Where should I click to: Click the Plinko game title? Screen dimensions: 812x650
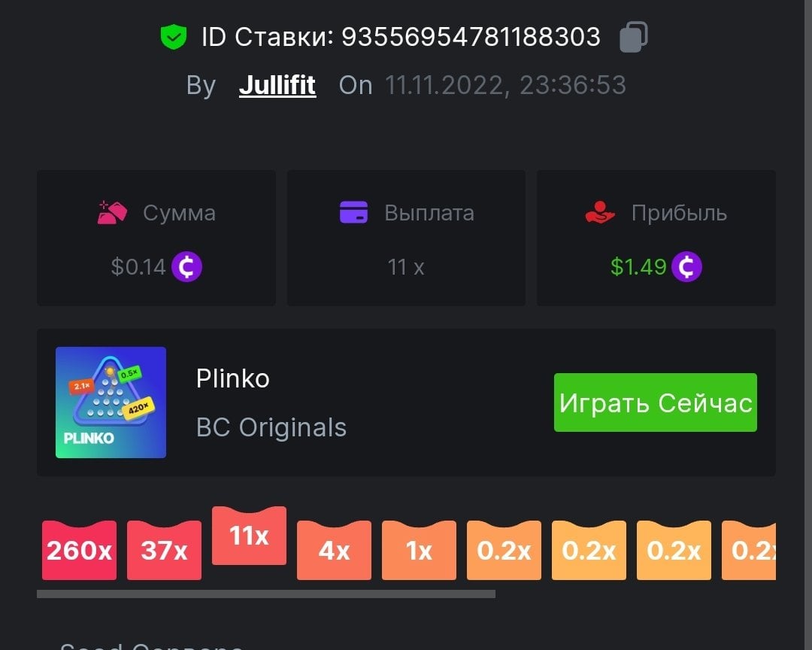[x=232, y=378]
